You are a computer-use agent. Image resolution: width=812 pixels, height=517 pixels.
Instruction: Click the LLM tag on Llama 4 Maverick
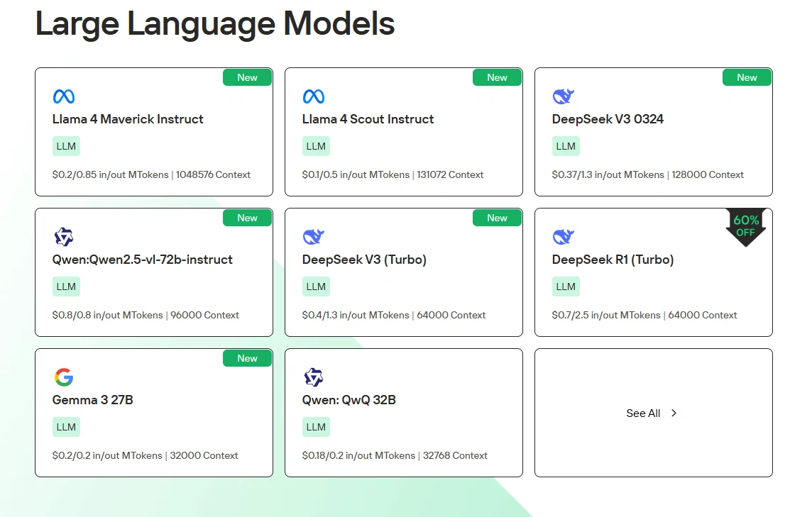pos(66,146)
